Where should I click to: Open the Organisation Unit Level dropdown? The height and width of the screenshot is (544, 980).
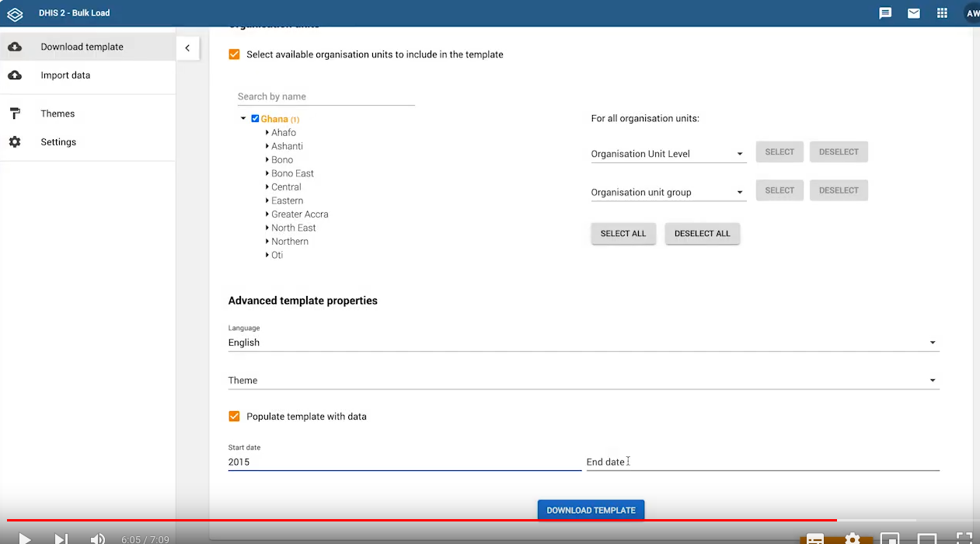click(668, 154)
